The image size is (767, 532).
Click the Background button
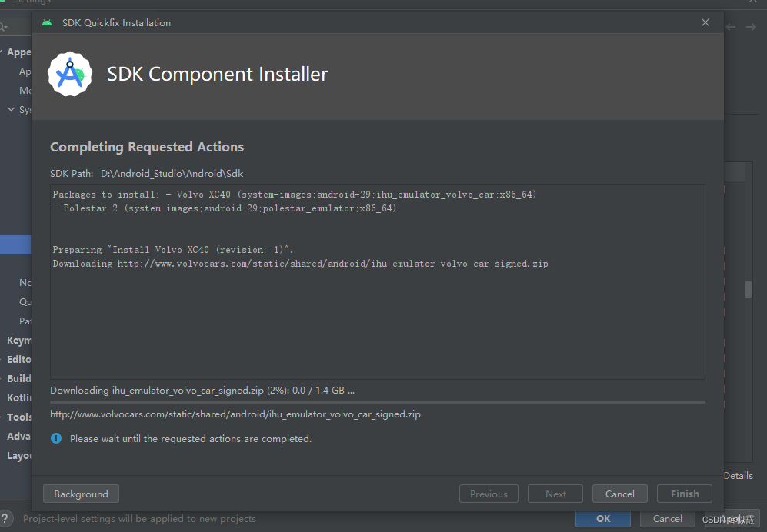[x=81, y=494]
